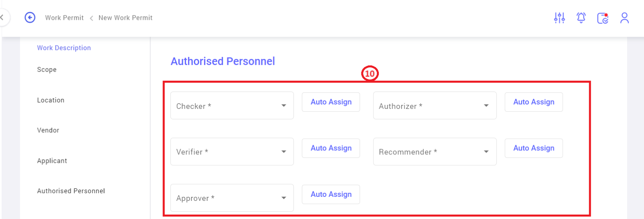
Task: Auto Assign the Recommender
Action: click(x=534, y=148)
